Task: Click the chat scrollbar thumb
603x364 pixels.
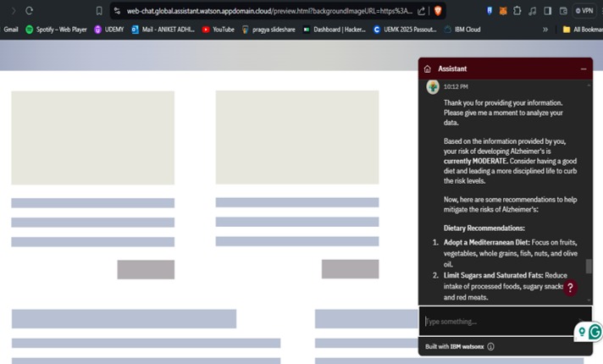Action: point(589,267)
